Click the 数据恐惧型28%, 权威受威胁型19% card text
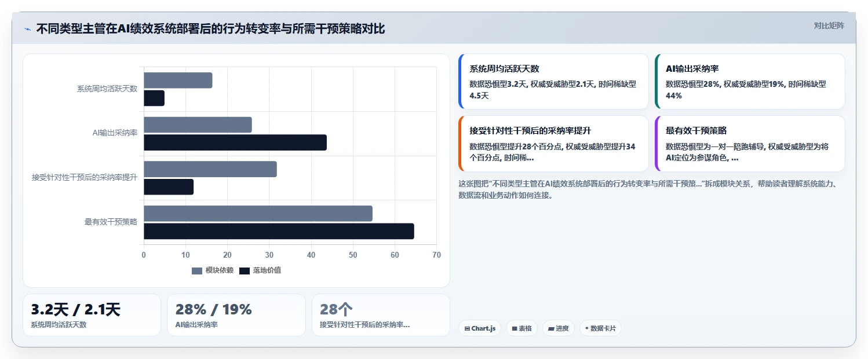Screen dimensions: 868x359 (746, 90)
